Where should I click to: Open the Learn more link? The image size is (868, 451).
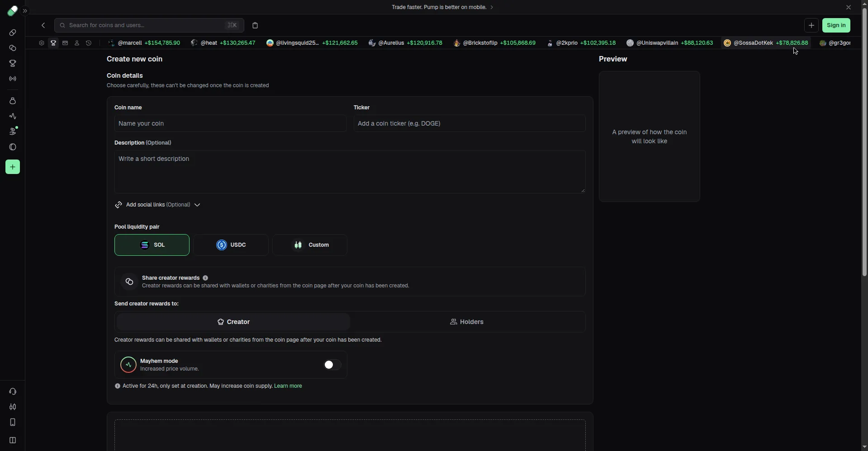[288, 386]
